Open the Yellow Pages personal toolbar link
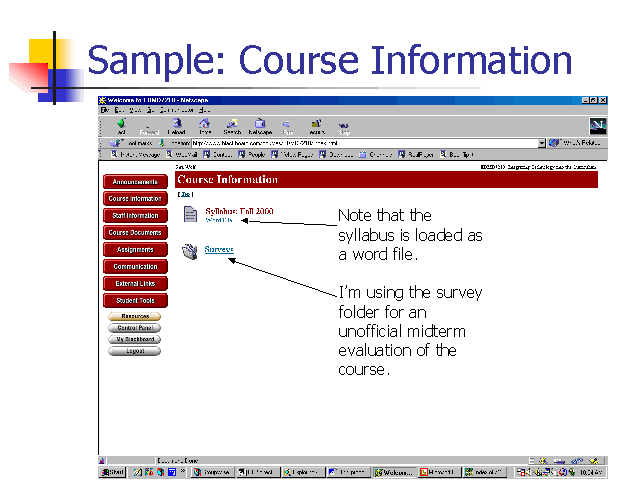 292,154
